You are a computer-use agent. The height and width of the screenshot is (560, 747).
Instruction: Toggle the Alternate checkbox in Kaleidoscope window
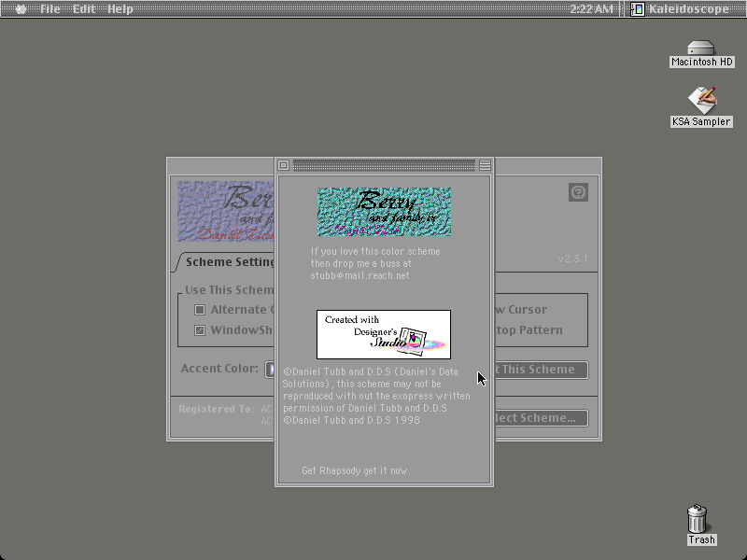pos(200,310)
